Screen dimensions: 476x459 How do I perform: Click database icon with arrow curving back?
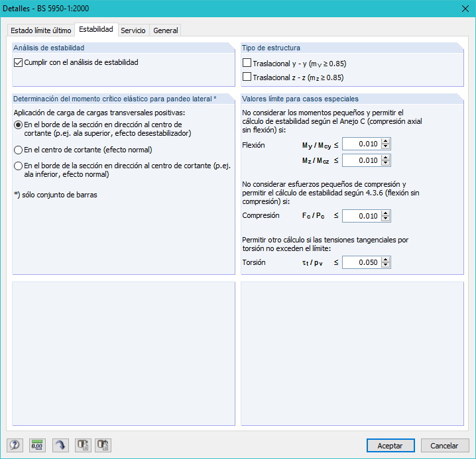coord(103,445)
